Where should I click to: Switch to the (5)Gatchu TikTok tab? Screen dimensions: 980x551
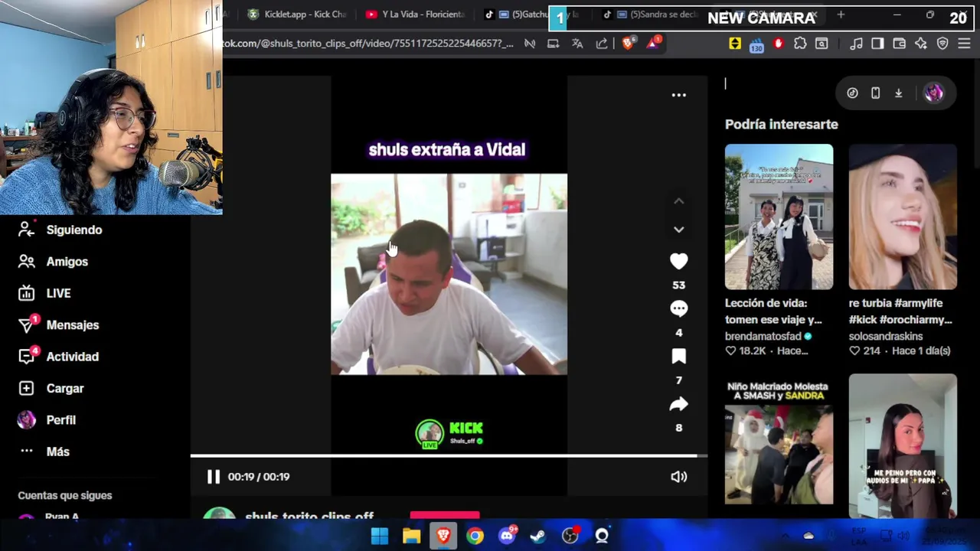point(532,15)
